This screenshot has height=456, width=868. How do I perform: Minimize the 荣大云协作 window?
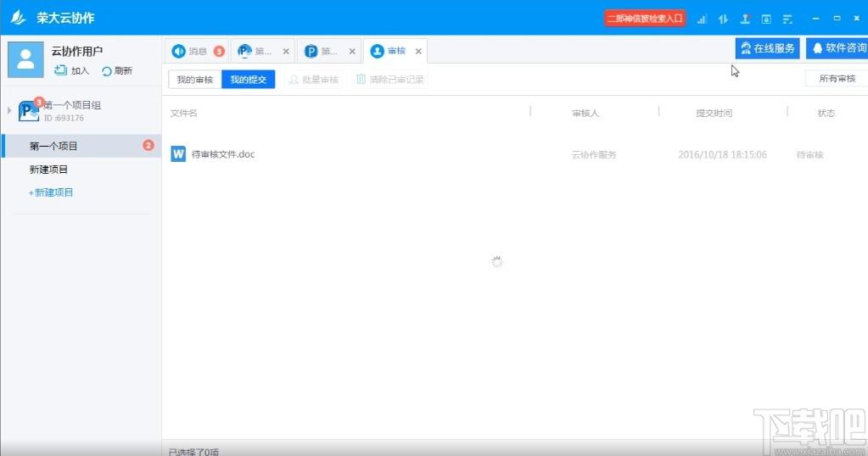[815, 19]
